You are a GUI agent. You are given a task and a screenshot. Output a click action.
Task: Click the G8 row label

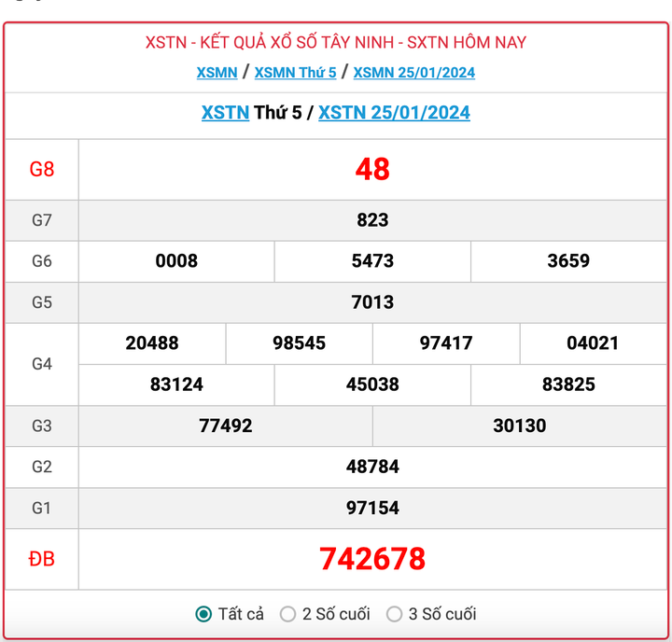(x=42, y=169)
